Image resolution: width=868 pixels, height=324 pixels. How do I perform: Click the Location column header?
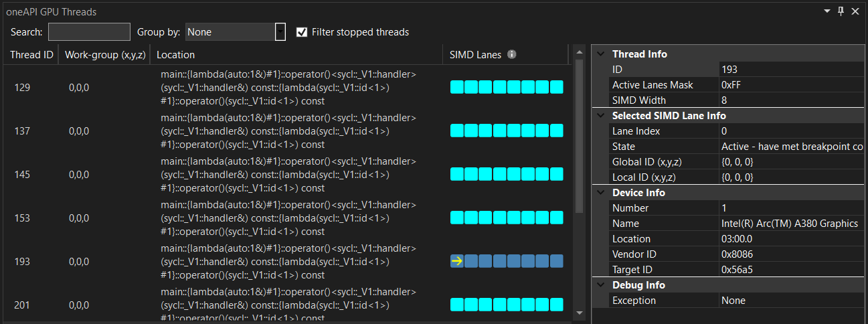click(x=175, y=55)
